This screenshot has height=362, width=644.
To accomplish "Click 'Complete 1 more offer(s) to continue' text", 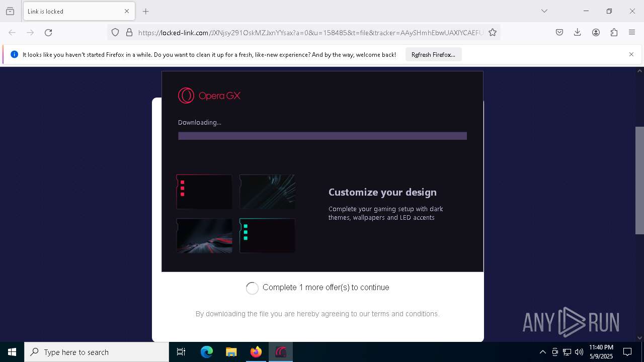I will tap(326, 288).
